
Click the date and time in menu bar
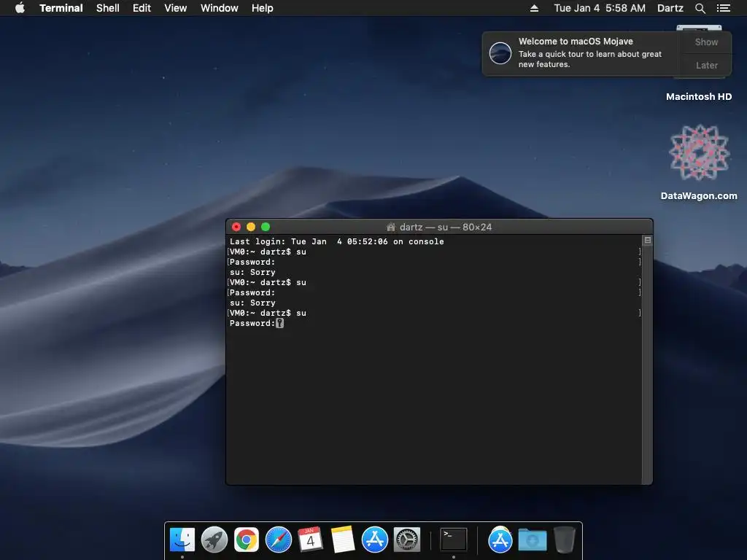600,8
